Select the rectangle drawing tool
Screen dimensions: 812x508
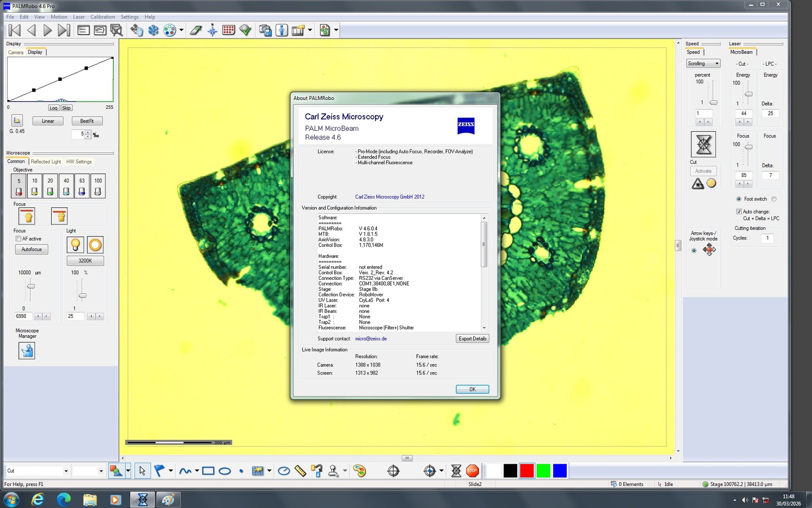[x=207, y=470]
